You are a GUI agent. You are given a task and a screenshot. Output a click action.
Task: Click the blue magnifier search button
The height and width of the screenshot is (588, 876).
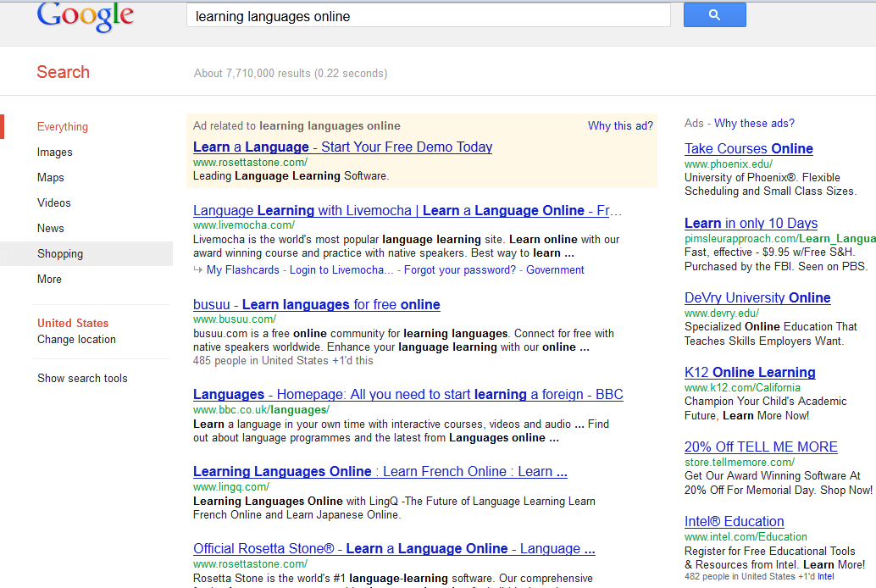[x=714, y=14]
